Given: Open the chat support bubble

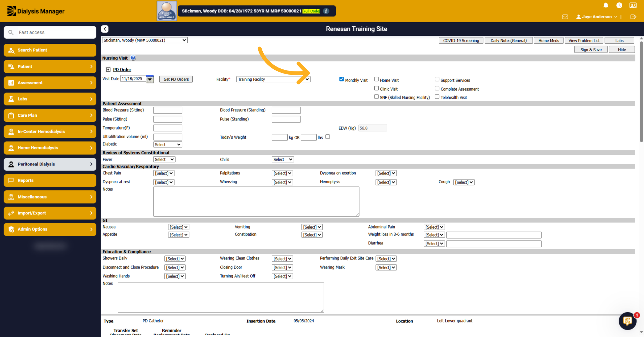Looking at the screenshot, I should 627,321.
